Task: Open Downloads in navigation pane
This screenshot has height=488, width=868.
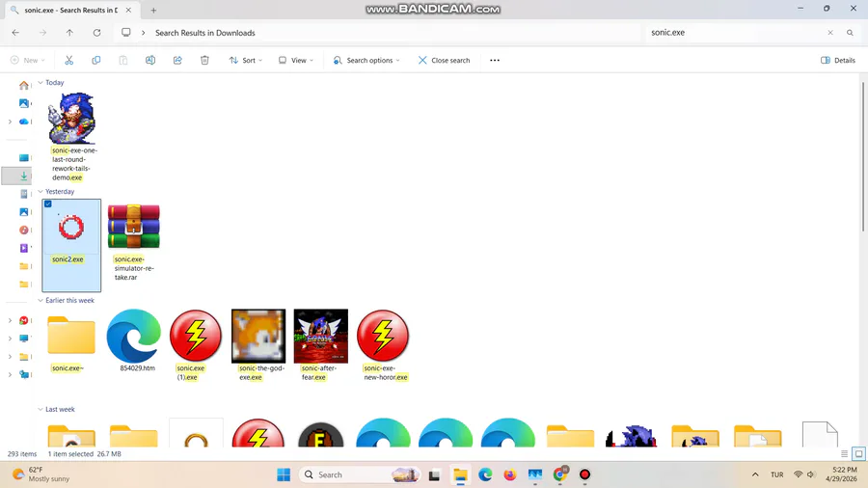Action: [24, 176]
